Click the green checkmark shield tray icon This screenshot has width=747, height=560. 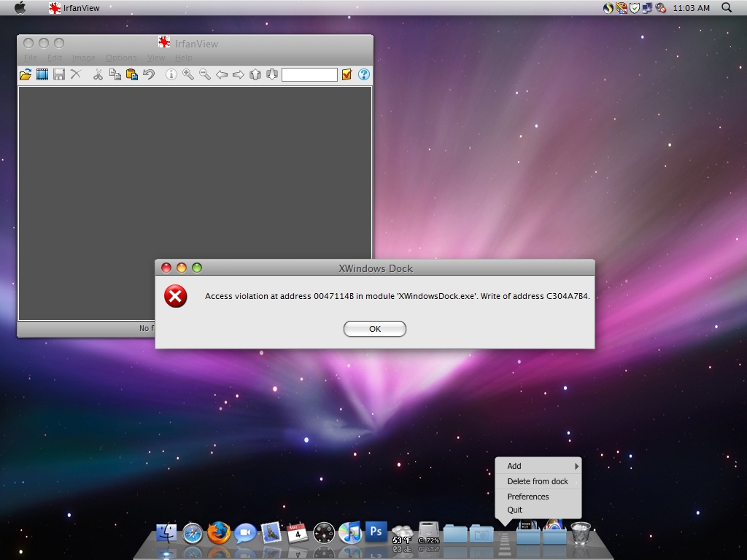point(635,7)
